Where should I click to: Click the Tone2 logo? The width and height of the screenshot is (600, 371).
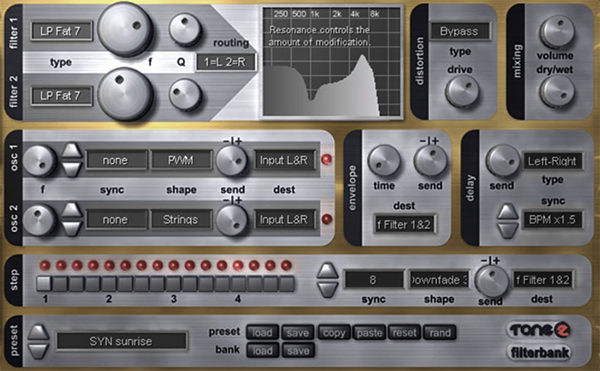(x=540, y=330)
